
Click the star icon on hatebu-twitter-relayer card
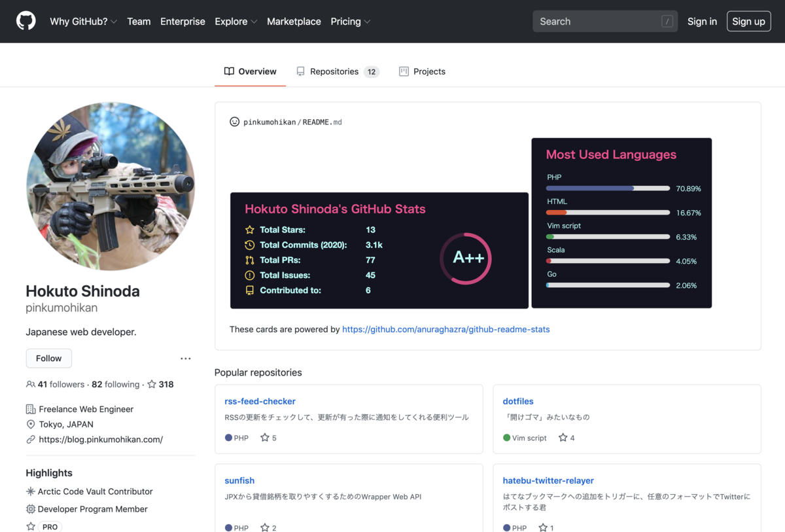[x=543, y=527]
